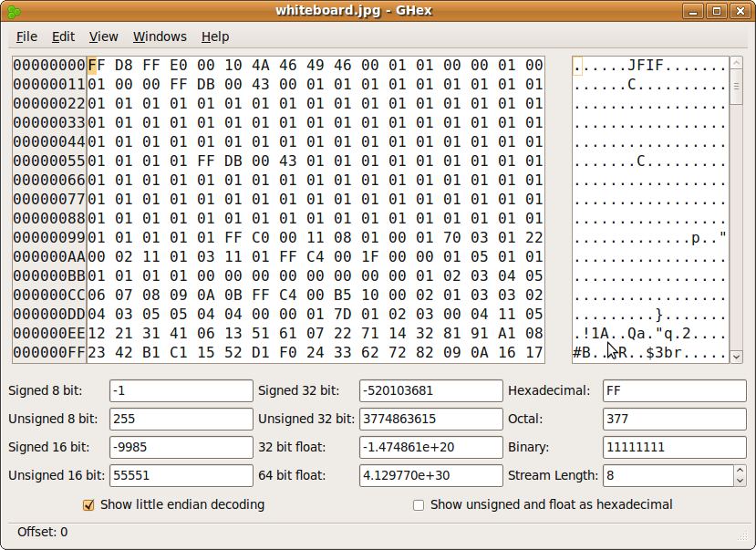This screenshot has height=550, width=756.
Task: Select the Octal value field showing 377
Action: (x=674, y=419)
